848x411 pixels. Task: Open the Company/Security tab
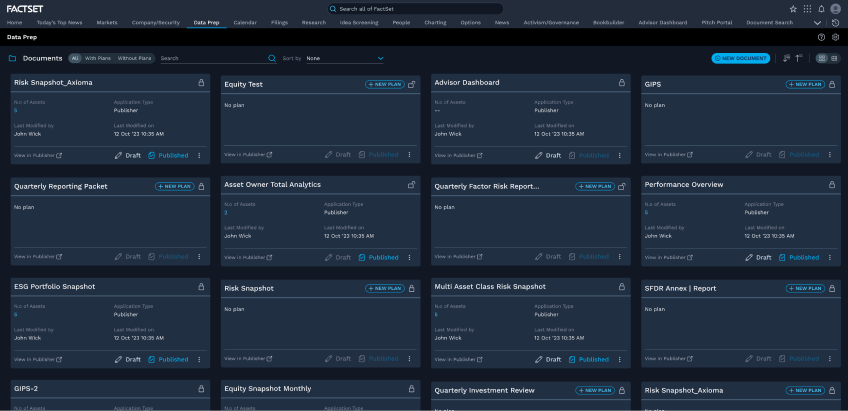(x=156, y=23)
